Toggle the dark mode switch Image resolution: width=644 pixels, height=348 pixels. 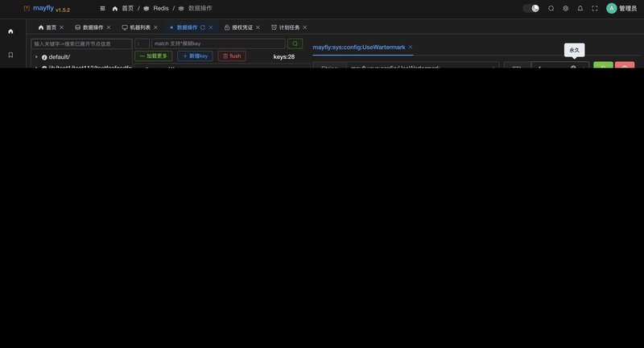530,8
